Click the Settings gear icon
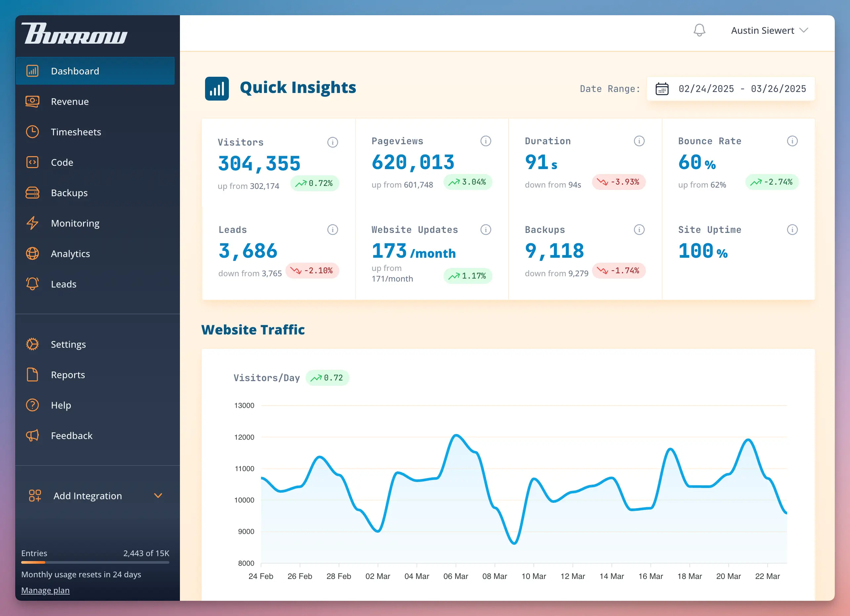 pyautogui.click(x=32, y=344)
